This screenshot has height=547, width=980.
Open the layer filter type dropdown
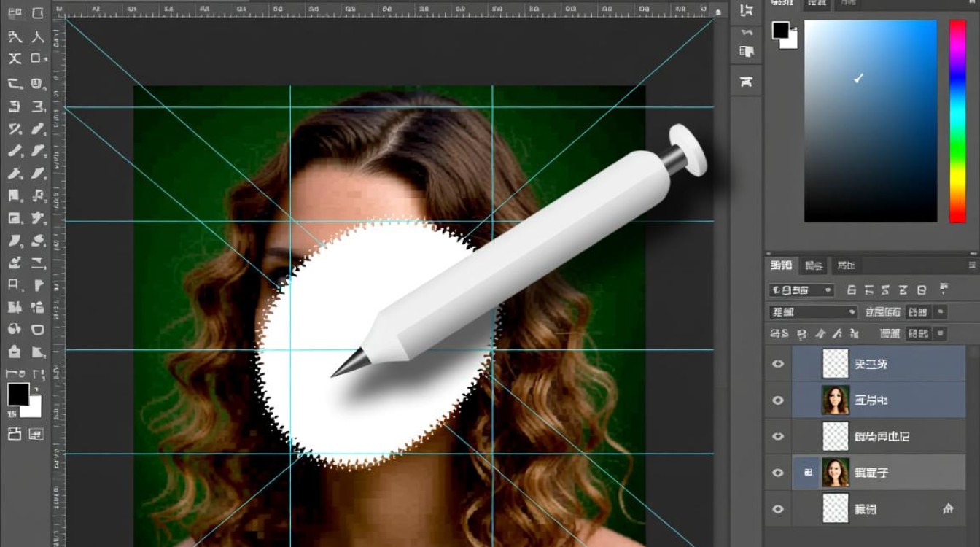coord(801,290)
